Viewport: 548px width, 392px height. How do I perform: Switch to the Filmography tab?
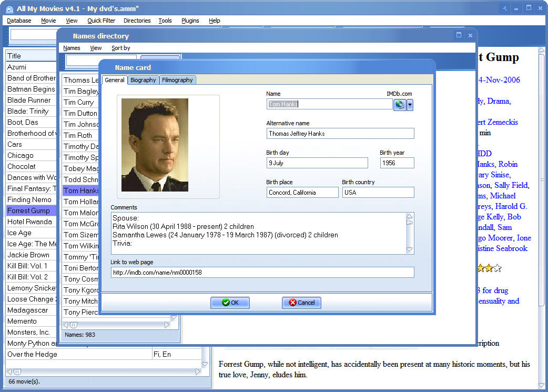[x=177, y=80]
